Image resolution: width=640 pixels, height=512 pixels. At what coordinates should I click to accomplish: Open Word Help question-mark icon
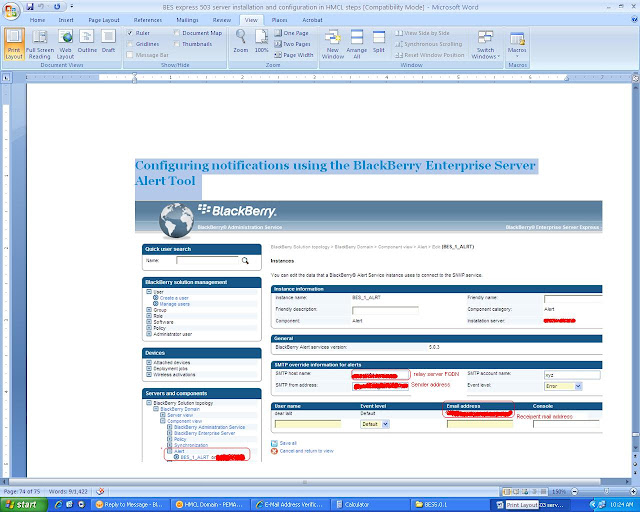tap(634, 20)
